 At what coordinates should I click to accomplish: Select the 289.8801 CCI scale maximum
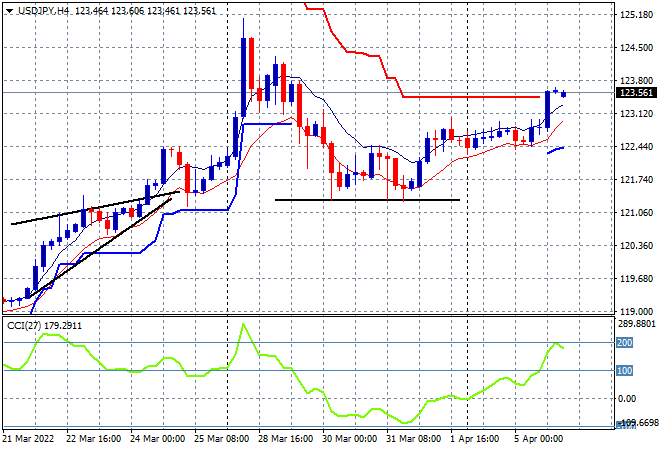click(x=637, y=324)
